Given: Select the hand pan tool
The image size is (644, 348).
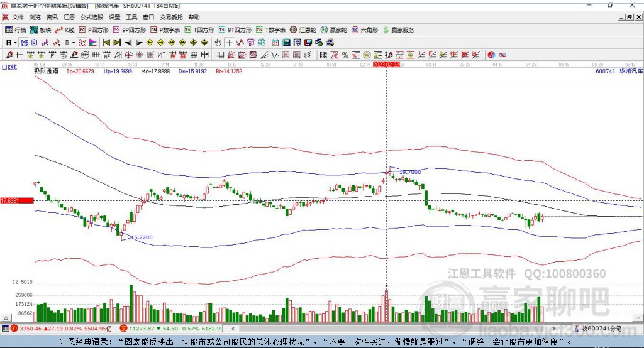Looking at the screenshot, I should [x=218, y=43].
